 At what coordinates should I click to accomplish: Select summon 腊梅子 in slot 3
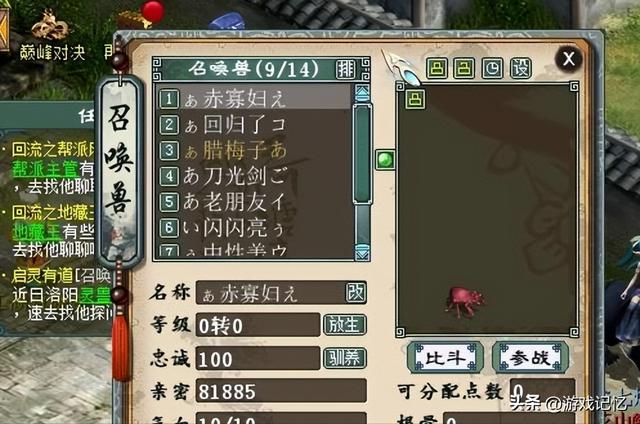pyautogui.click(x=254, y=151)
